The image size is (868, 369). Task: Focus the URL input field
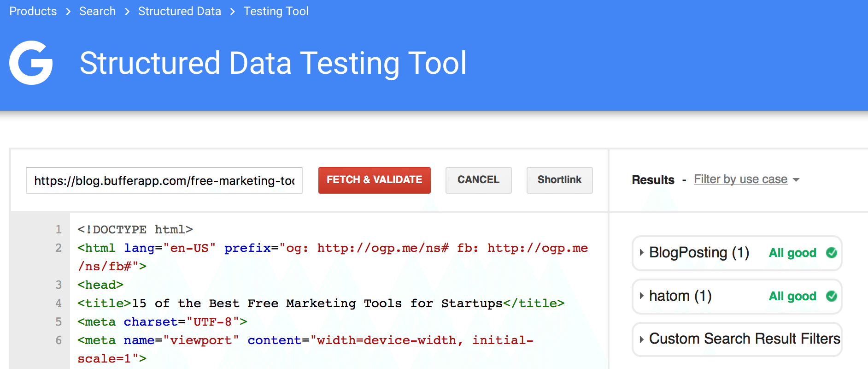coord(164,180)
